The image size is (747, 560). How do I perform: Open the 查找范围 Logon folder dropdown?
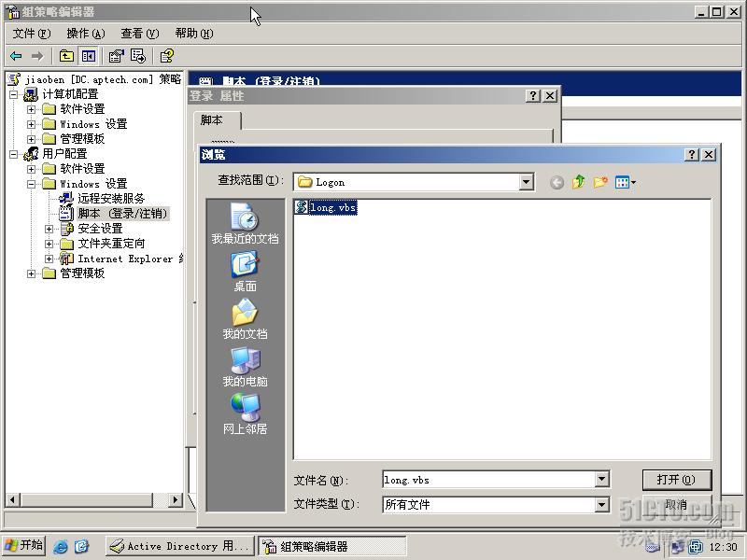(x=526, y=182)
